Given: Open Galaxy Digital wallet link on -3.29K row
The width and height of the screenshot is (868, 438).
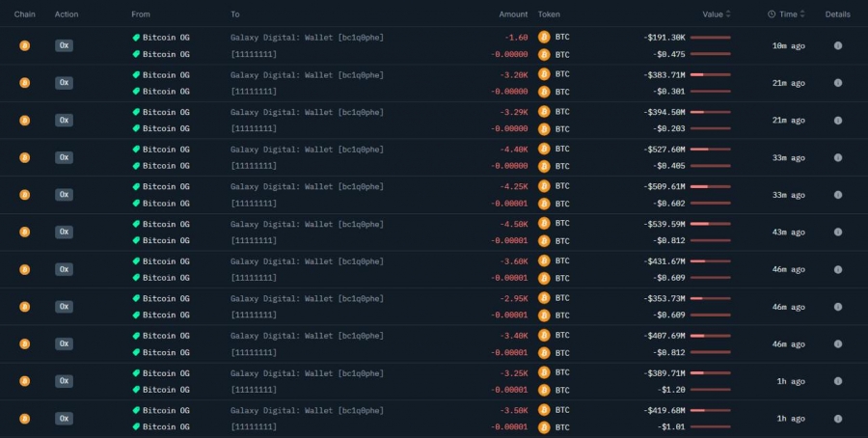Looking at the screenshot, I should pyautogui.click(x=307, y=112).
